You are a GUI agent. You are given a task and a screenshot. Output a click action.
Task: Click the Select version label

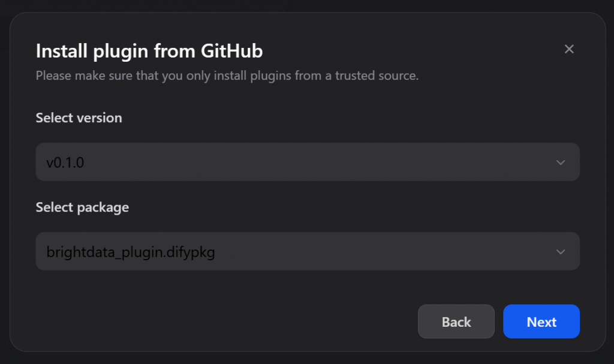click(79, 118)
